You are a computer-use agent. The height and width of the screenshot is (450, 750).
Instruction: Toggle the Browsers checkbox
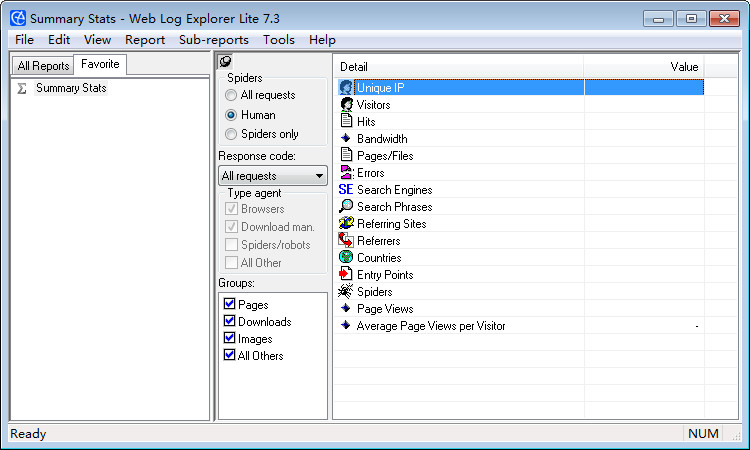coord(232,209)
